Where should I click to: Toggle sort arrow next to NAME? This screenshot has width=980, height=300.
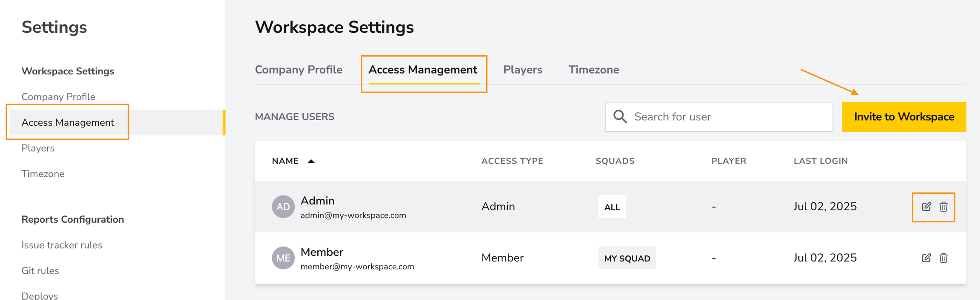[311, 161]
